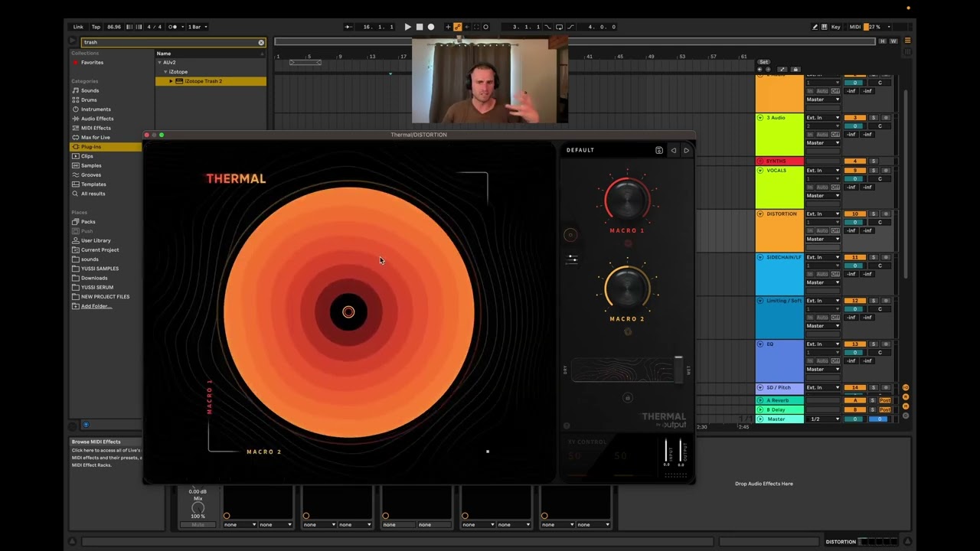
Task: Select the Max for Live category
Action: tap(96, 137)
